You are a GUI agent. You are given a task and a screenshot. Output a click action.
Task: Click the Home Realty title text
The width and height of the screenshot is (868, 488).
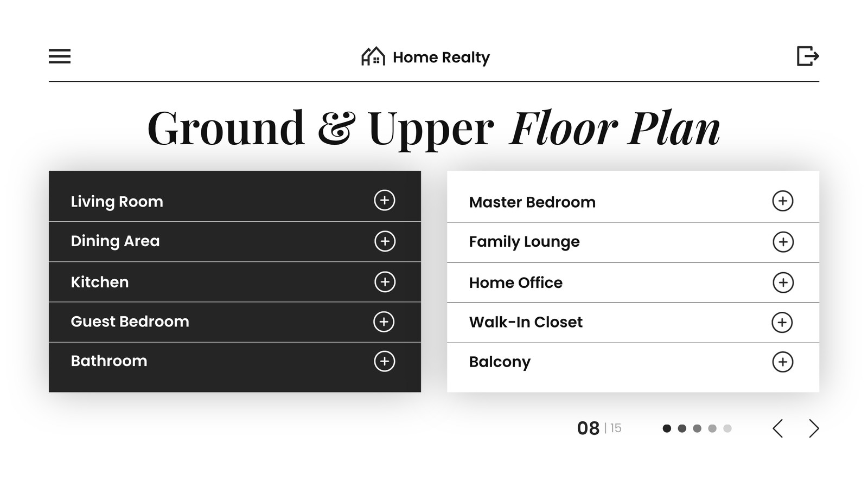coord(441,57)
